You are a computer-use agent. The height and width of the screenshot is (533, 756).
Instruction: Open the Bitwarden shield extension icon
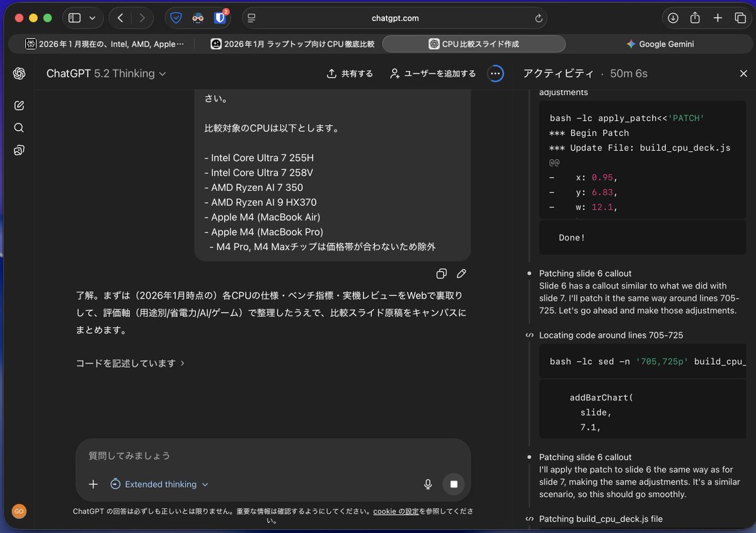pyautogui.click(x=176, y=18)
